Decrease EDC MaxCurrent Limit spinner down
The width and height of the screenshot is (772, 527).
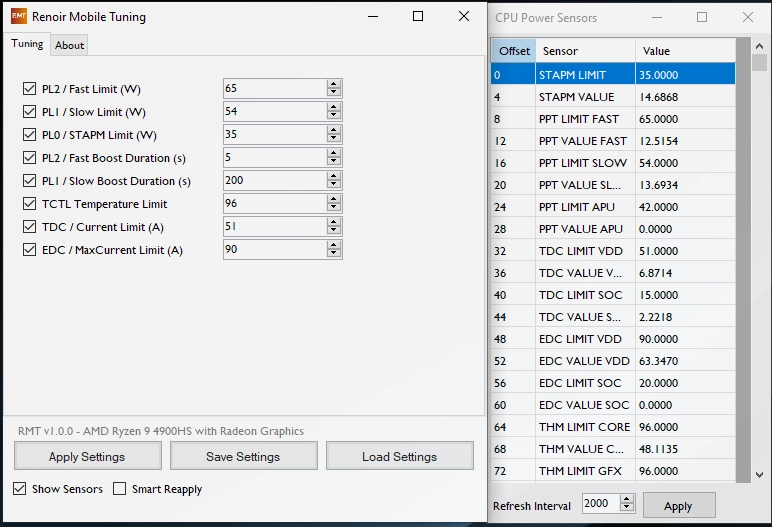(333, 254)
